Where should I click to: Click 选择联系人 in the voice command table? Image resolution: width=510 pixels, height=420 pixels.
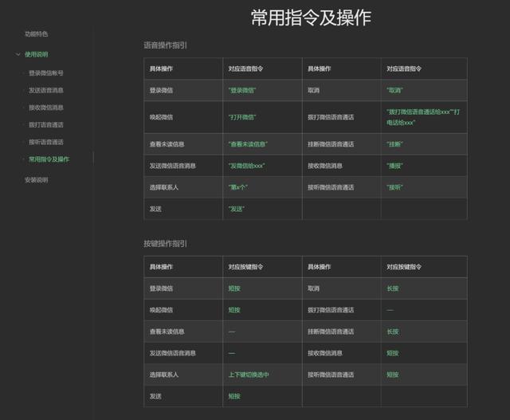(164, 187)
